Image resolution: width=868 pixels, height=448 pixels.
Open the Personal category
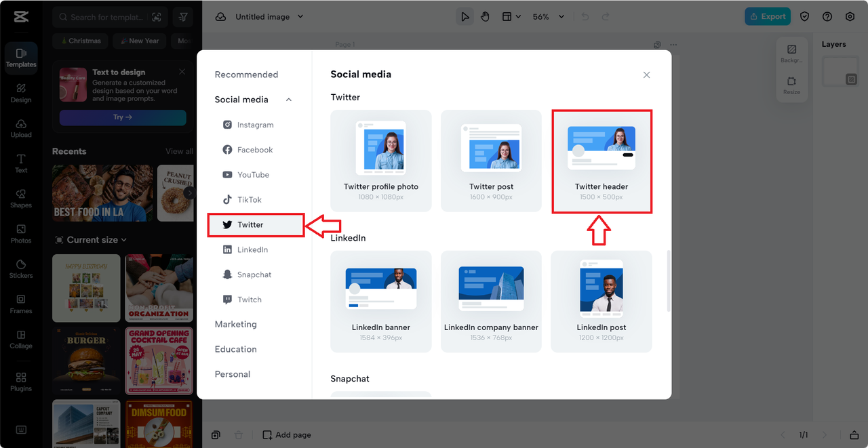(233, 374)
